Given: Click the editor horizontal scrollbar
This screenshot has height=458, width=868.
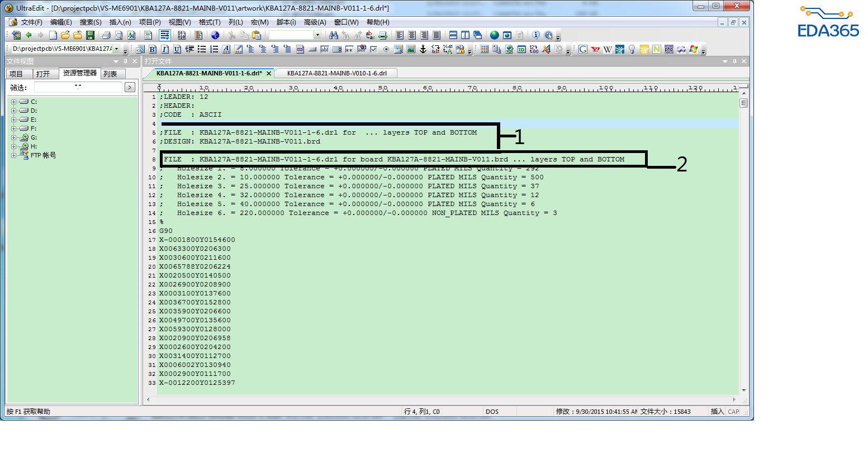Looking at the screenshot, I should pyautogui.click(x=442, y=399).
